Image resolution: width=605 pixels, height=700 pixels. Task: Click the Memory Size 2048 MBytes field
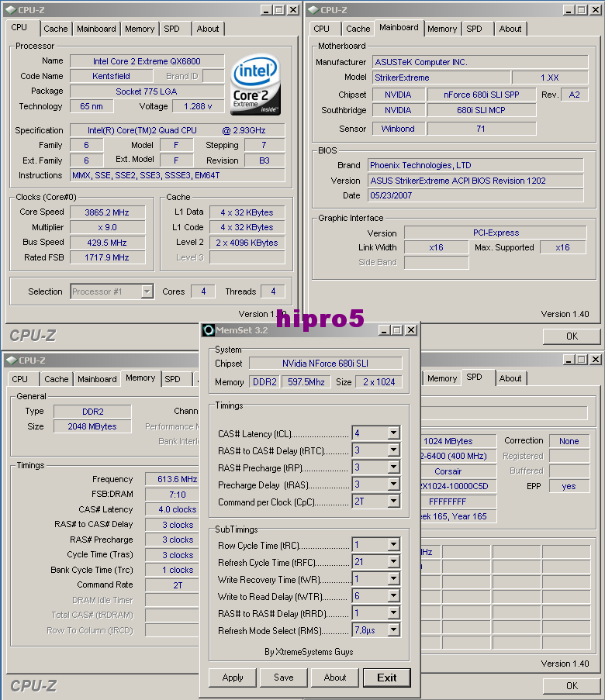pyautogui.click(x=92, y=426)
